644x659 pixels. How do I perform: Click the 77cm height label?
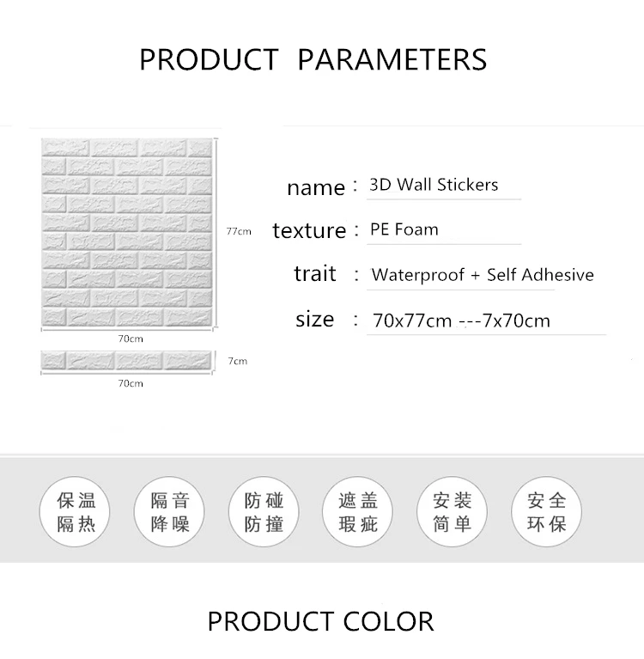(239, 231)
